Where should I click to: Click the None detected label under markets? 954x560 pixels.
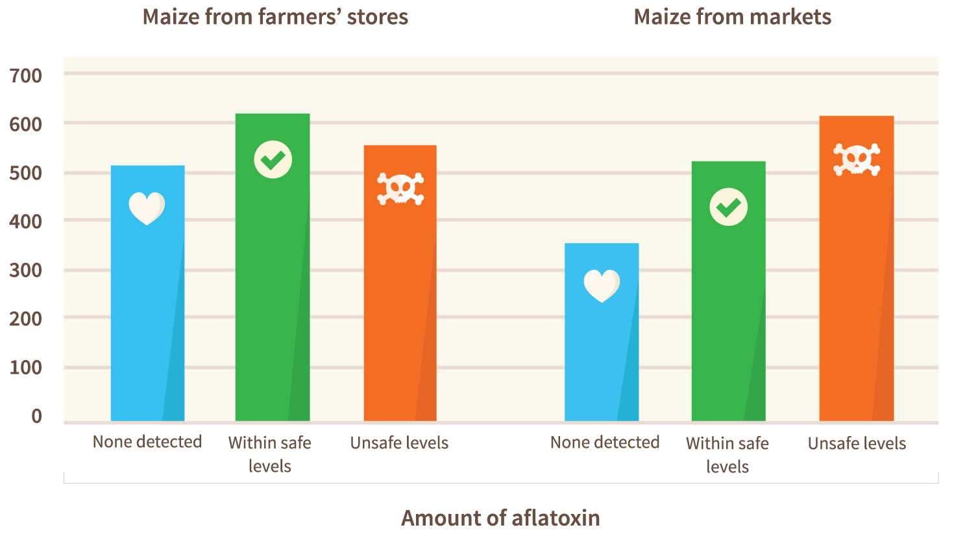[x=605, y=443]
